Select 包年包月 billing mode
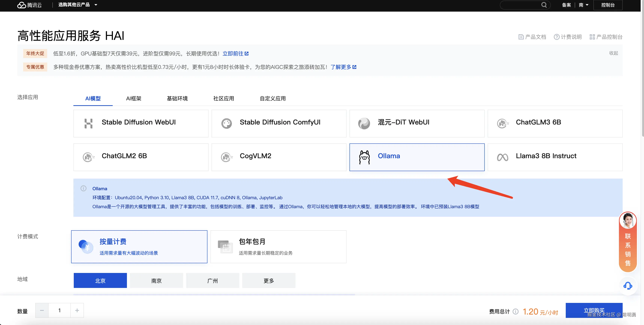The width and height of the screenshot is (644, 325). 278,247
